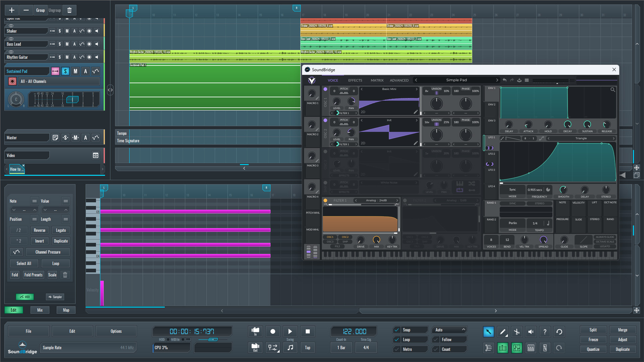Open the Edit menu in bottom bar

pos(72,331)
